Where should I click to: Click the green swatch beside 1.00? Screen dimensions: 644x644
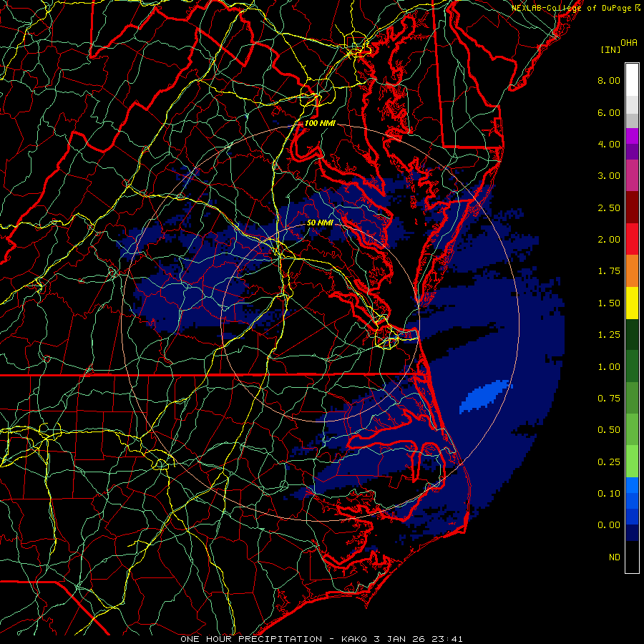632,366
